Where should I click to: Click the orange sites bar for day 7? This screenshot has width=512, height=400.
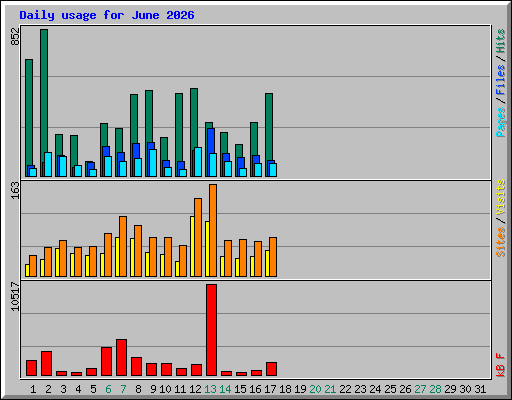[x=123, y=246]
